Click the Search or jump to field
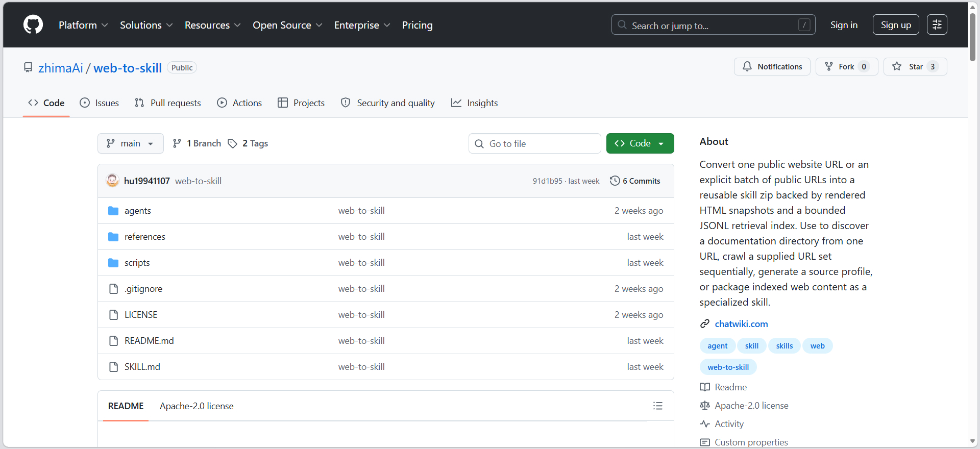This screenshot has height=449, width=980. pos(714,24)
